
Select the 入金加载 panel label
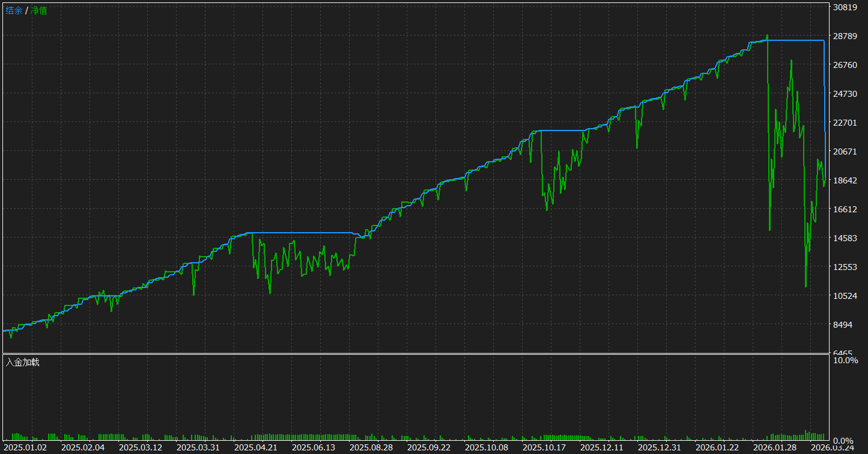22,362
